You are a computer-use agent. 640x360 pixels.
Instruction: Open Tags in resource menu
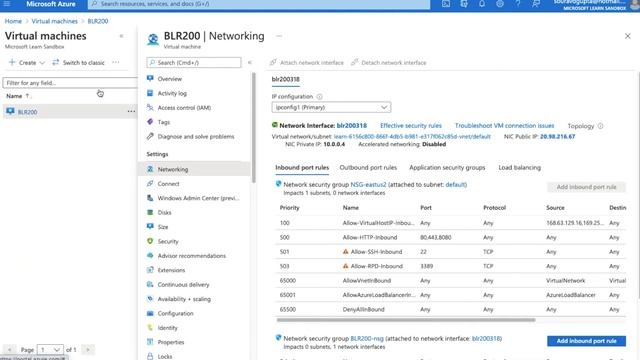coord(164,122)
